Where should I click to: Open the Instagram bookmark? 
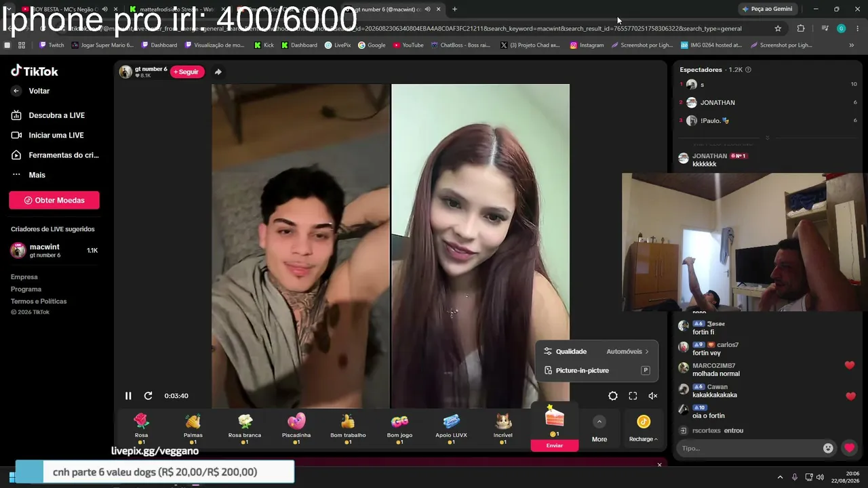587,45
